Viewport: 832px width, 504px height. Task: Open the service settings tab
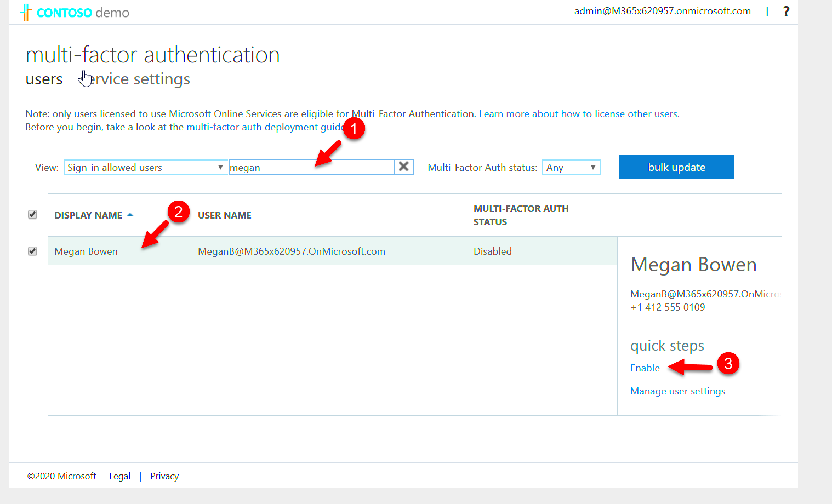(x=135, y=79)
